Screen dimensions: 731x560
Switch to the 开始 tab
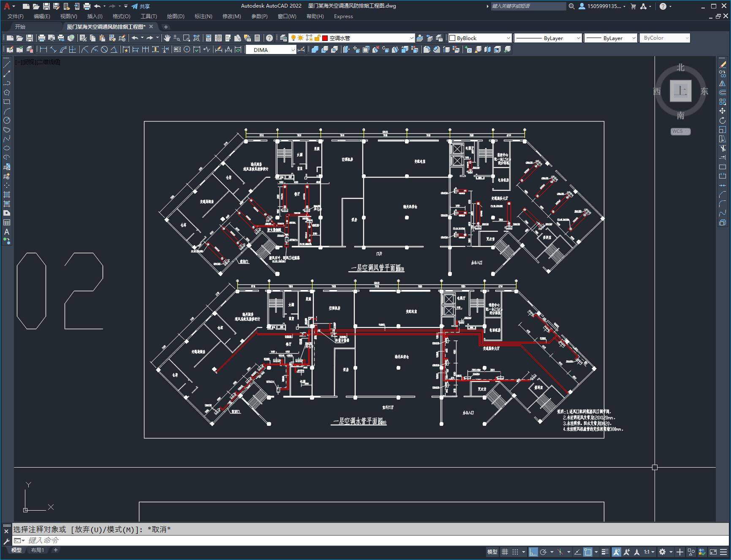point(20,27)
